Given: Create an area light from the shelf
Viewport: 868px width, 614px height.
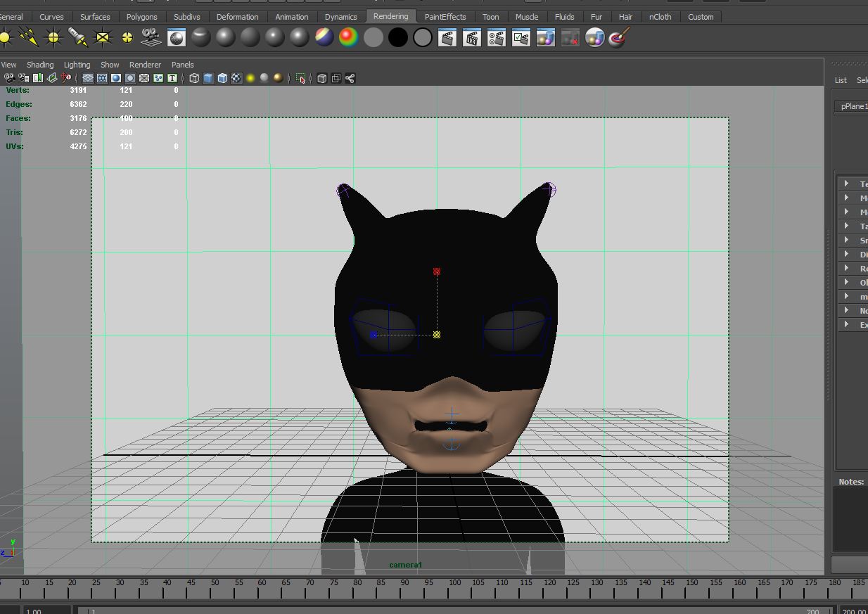Looking at the screenshot, I should tap(103, 37).
